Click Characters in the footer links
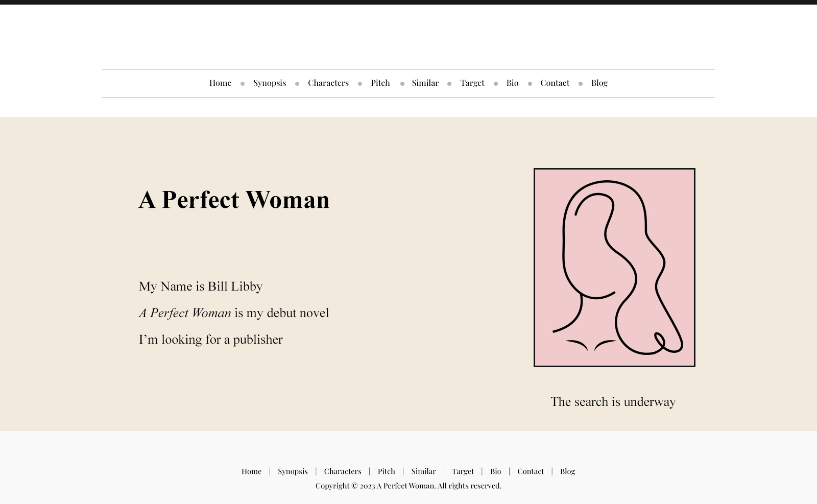The image size is (817, 504). [342, 471]
